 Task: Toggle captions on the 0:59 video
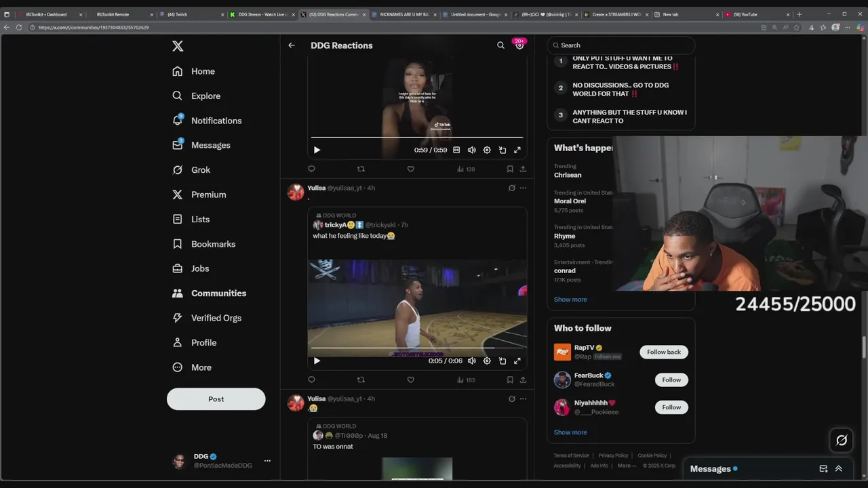pos(456,150)
